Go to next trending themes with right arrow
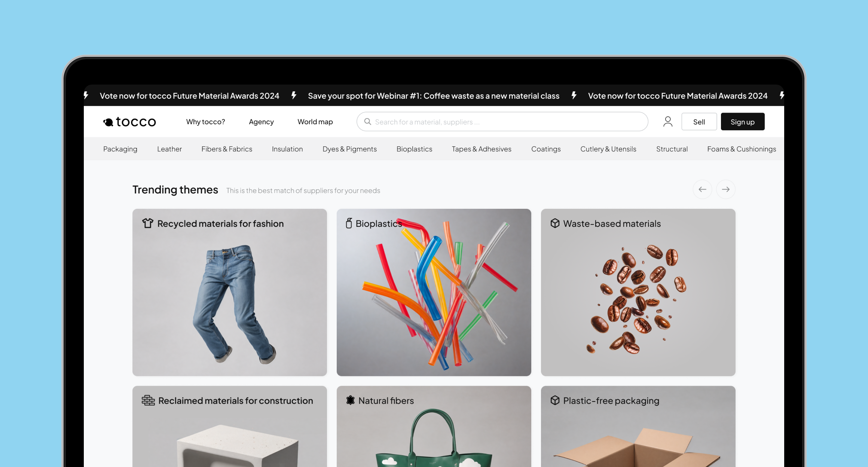Viewport: 868px width, 467px height. tap(725, 189)
